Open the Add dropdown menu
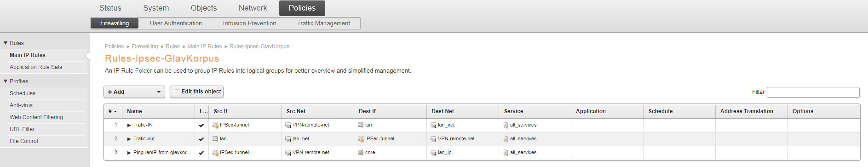The image size is (868, 167). click(134, 92)
